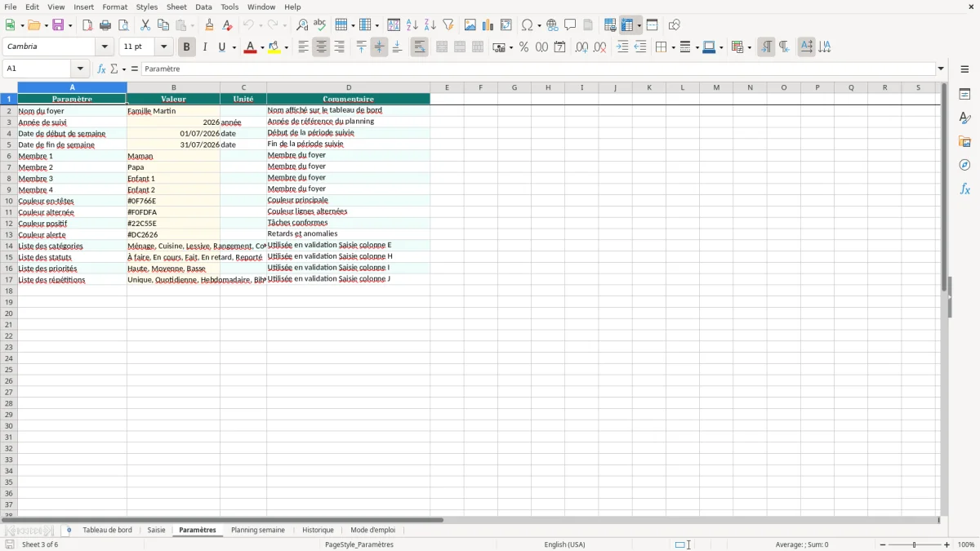Format as percent with the % icon

coord(524,47)
